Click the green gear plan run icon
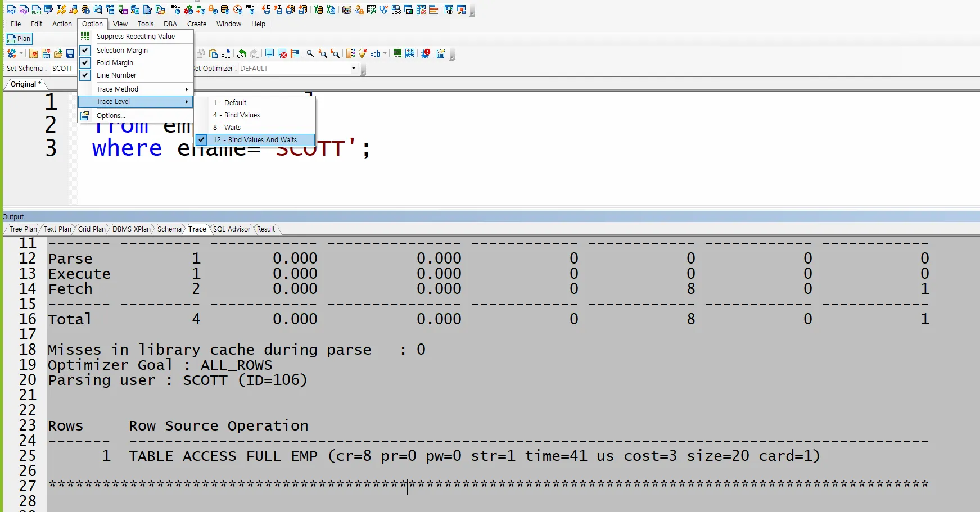 [12, 53]
